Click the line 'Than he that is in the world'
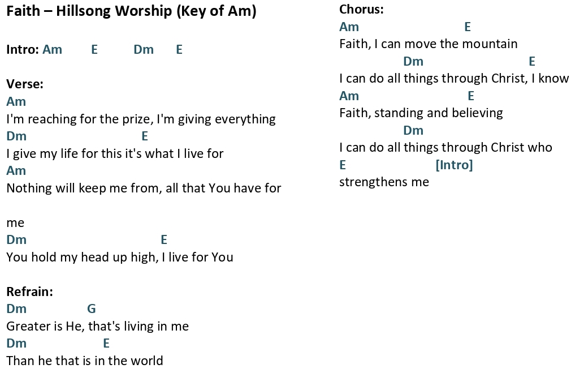Image resolution: width=588 pixels, height=377 pixels. tap(85, 361)
